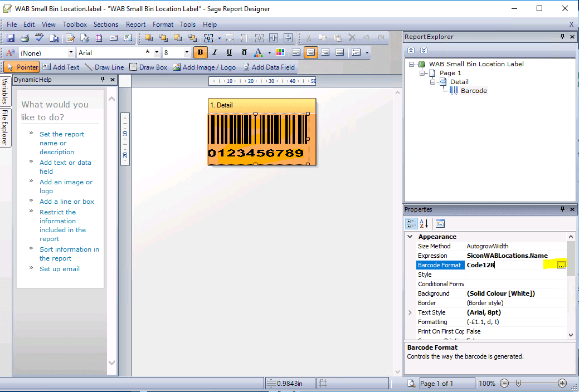Click the zoom in plus button
The width and height of the screenshot is (579, 392).
[562, 384]
